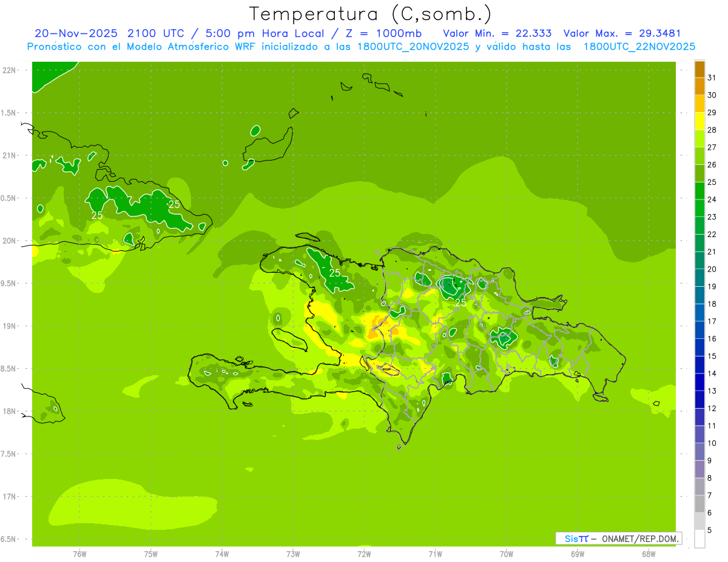Click the yellow legend band between 28 and 29
Screen dimensions: 728x562
point(699,121)
